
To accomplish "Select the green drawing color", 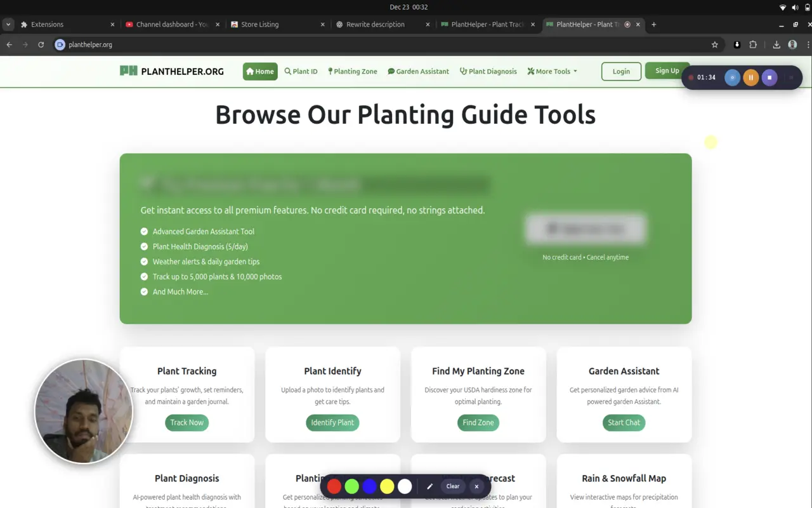I will [351, 486].
